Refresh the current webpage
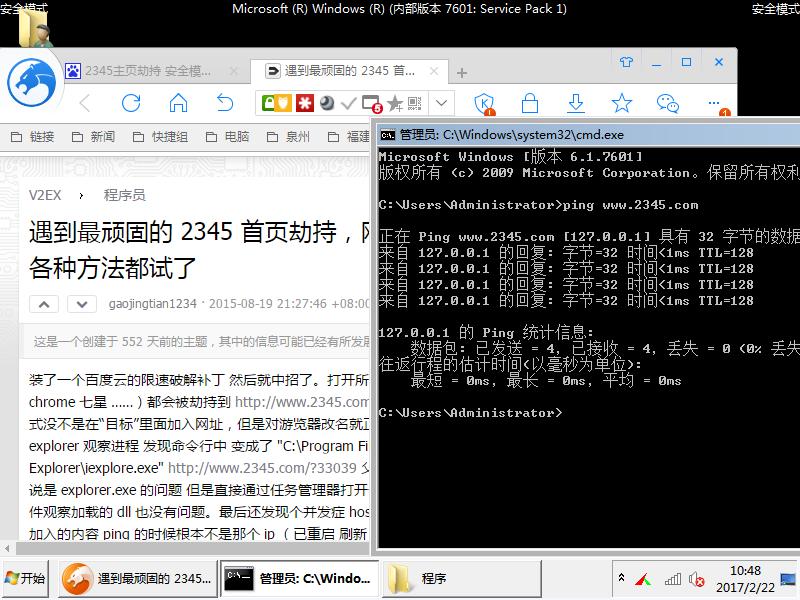This screenshot has width=800, height=600. tap(132, 103)
